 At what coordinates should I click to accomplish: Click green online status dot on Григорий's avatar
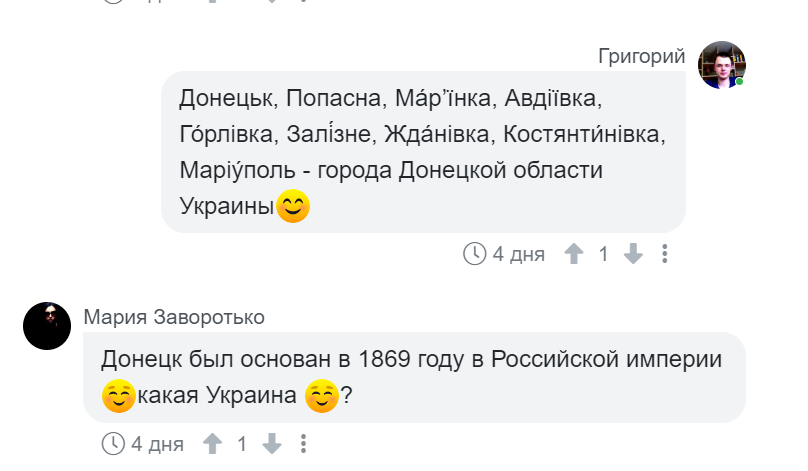739,82
